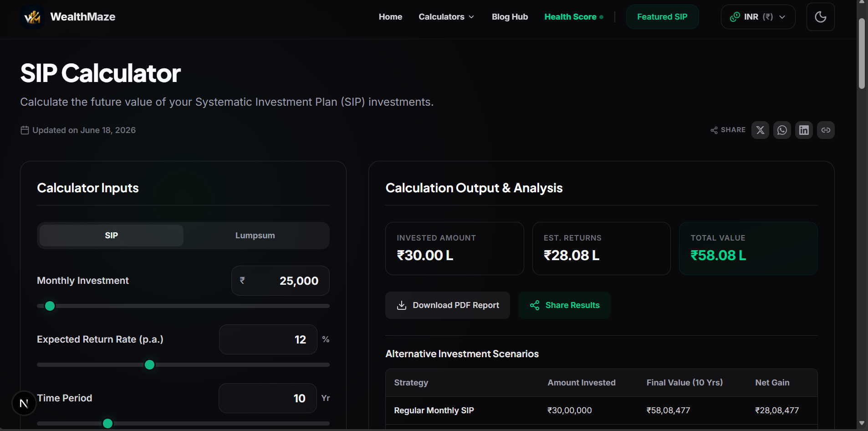Click the Expected Return Rate field
This screenshot has height=431, width=868.
click(x=268, y=339)
